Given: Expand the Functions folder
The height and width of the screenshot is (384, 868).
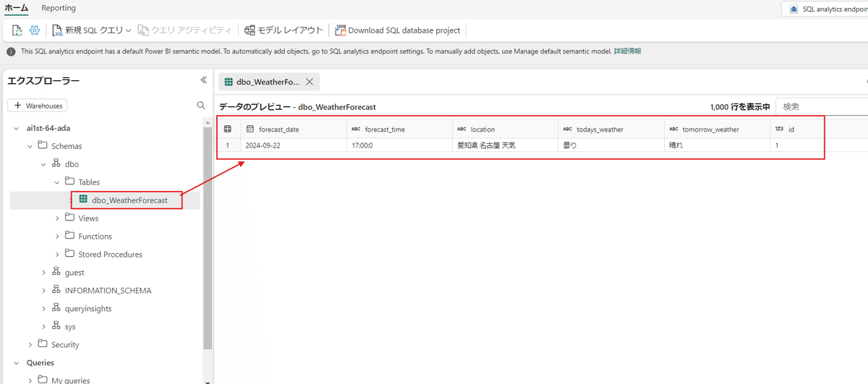Looking at the screenshot, I should click(x=57, y=236).
